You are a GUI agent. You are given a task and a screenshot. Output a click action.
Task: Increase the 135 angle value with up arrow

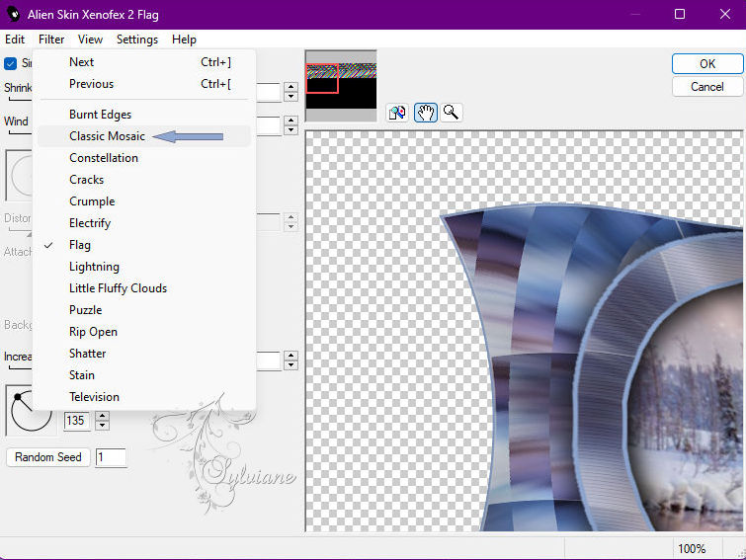point(103,416)
